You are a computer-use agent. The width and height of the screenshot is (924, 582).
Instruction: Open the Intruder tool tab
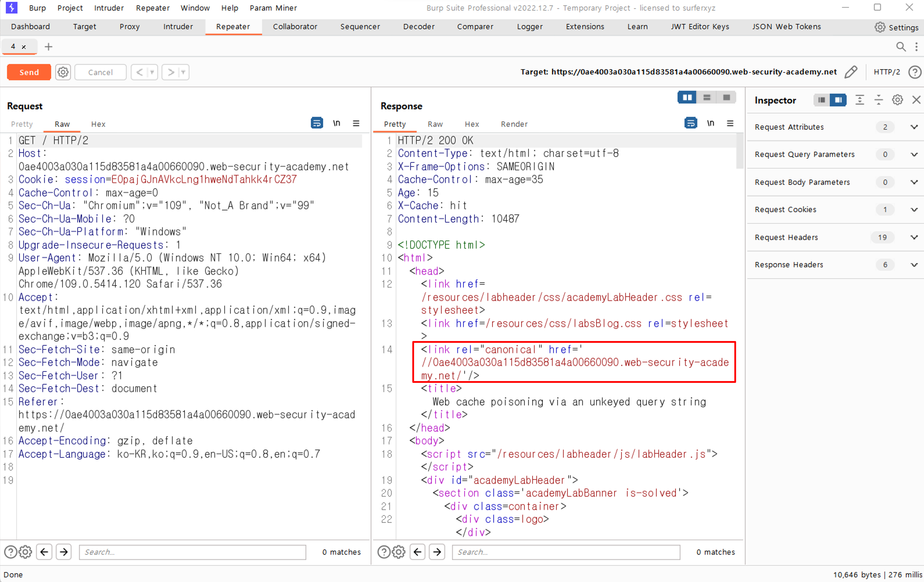pos(178,26)
